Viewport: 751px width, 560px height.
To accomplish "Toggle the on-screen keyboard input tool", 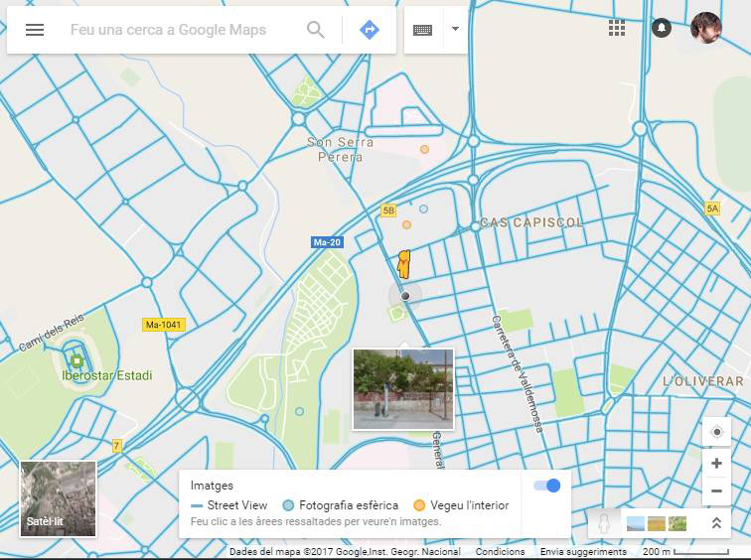I will pos(423,30).
